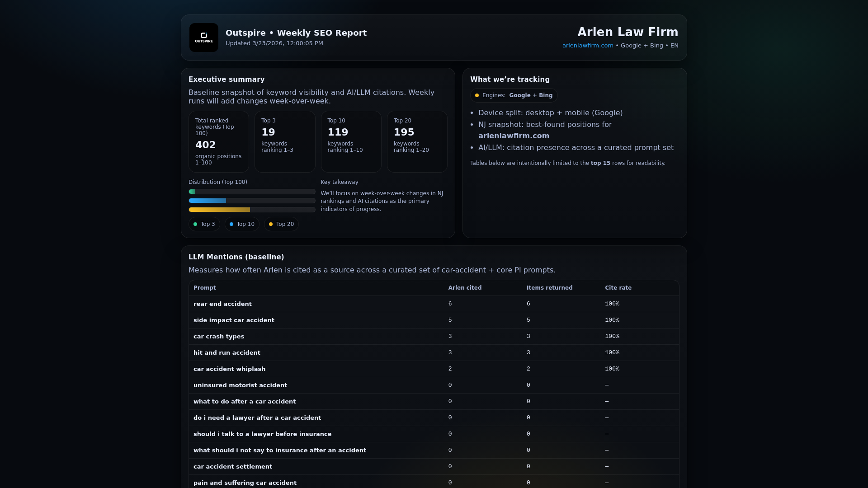Select the 'side impact car accident' row
This screenshot has width=868, height=488.
[434, 320]
